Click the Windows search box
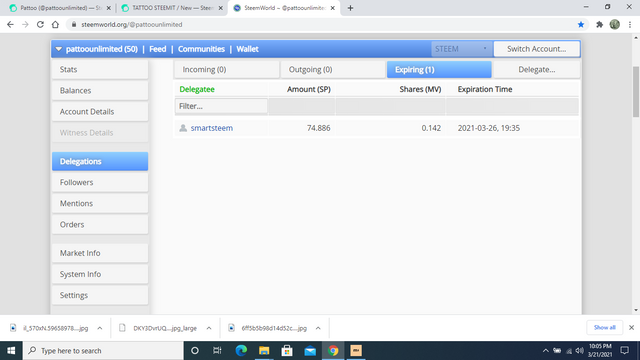 click(x=103, y=351)
